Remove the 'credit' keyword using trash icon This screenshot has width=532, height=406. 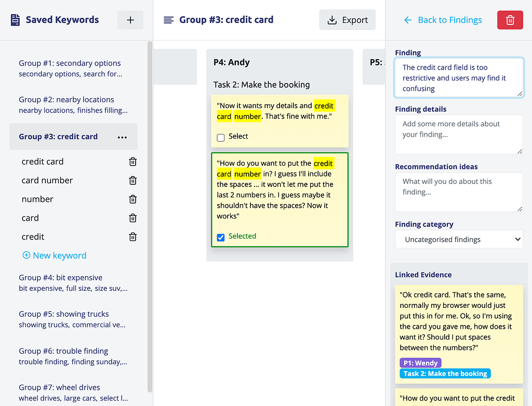click(x=132, y=237)
